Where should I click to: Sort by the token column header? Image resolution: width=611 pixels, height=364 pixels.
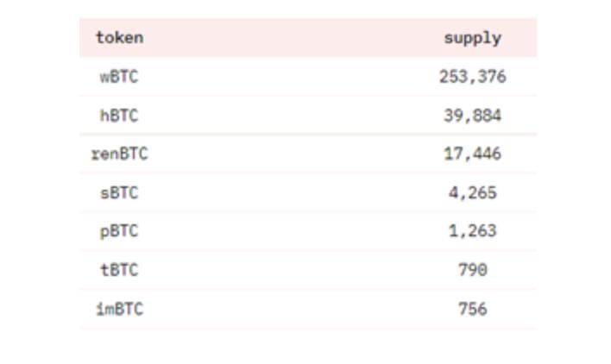(x=119, y=38)
